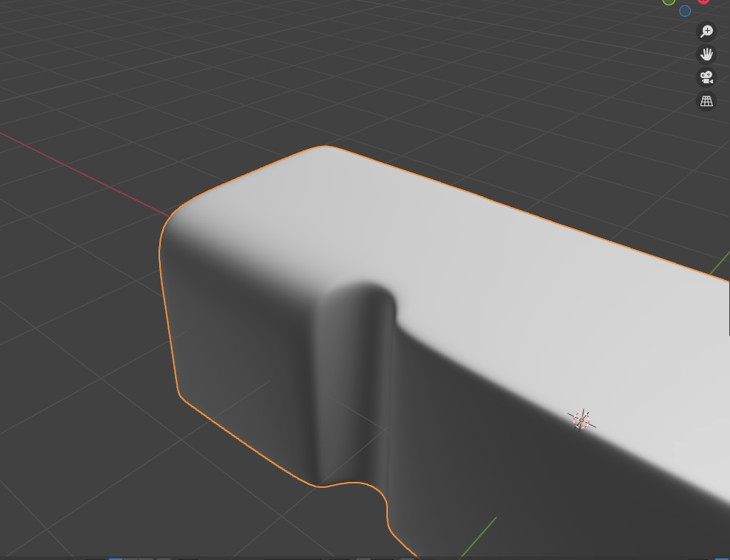
Task: Toggle the camera view icon
Action: [x=706, y=77]
